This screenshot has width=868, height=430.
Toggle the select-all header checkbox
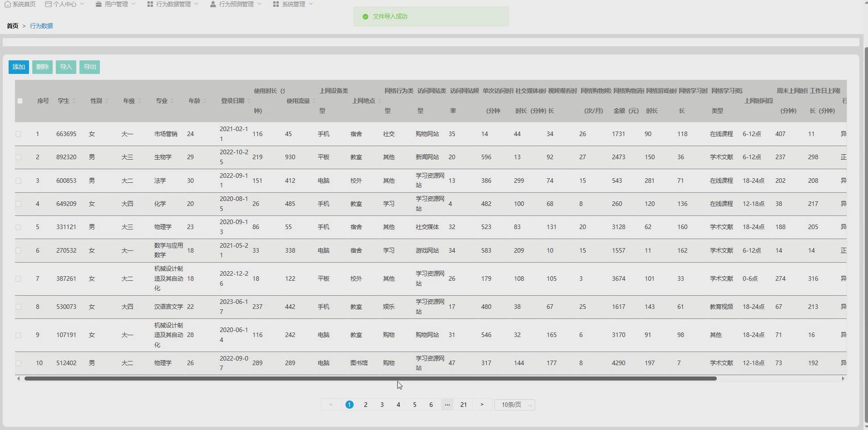(x=20, y=101)
